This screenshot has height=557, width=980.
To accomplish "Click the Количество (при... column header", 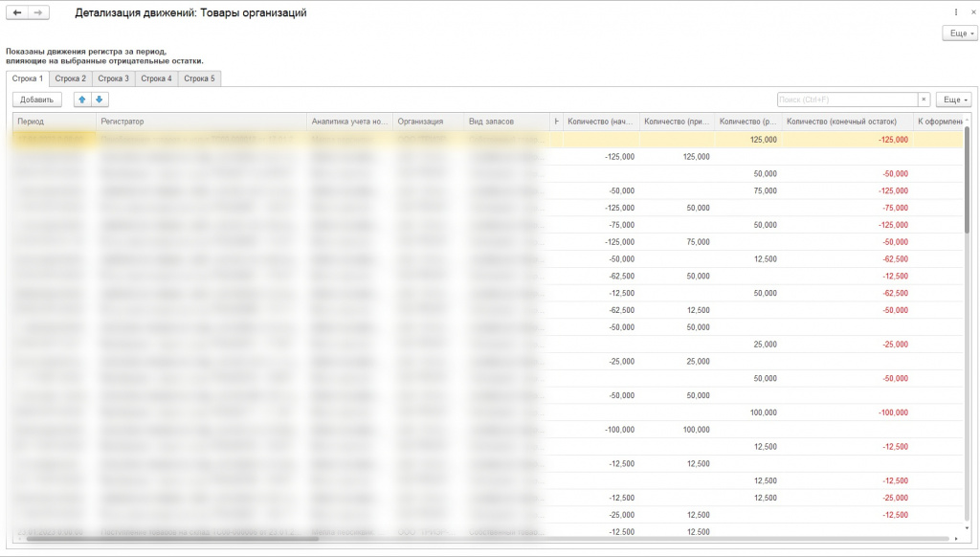I will [x=677, y=122].
